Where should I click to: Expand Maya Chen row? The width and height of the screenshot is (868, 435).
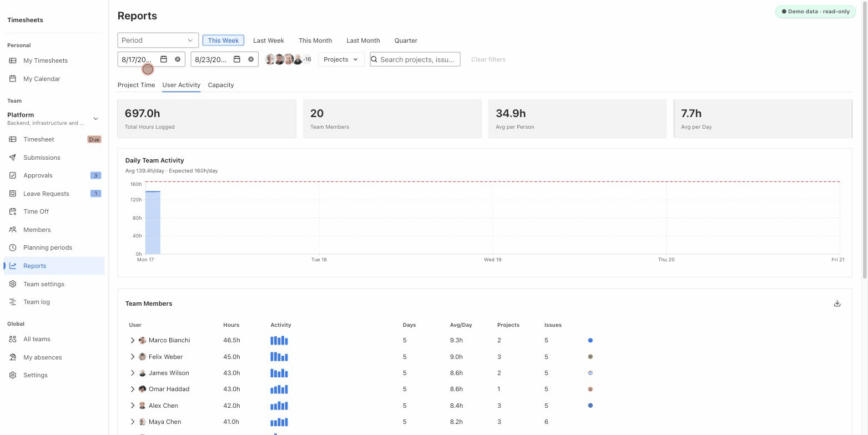coord(133,422)
